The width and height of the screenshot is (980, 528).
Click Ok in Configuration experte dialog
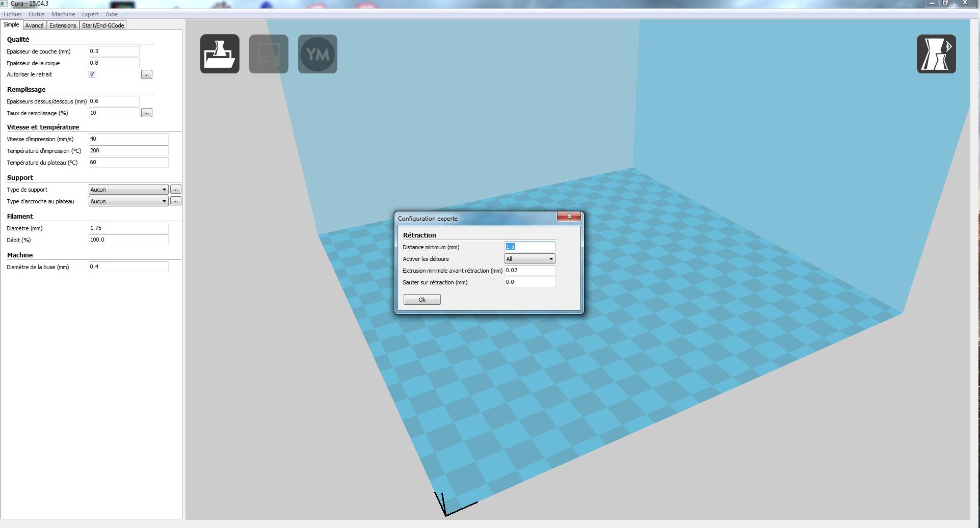[422, 300]
